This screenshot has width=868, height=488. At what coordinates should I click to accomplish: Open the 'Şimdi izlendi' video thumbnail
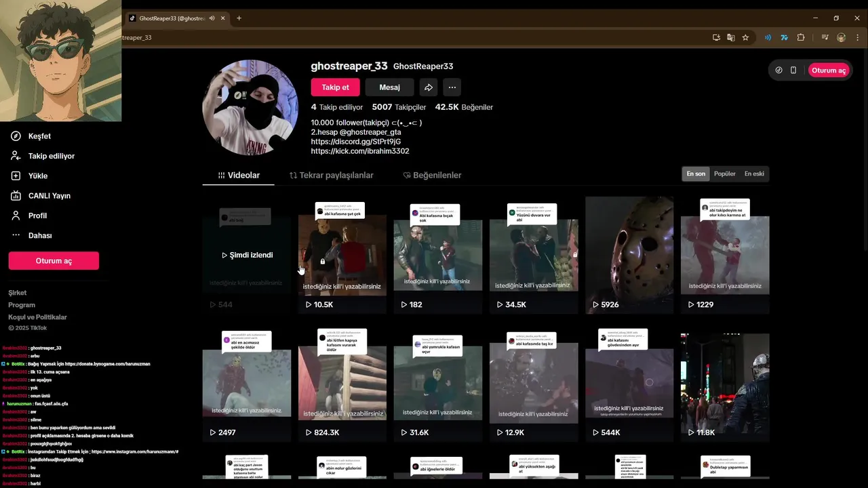click(247, 255)
